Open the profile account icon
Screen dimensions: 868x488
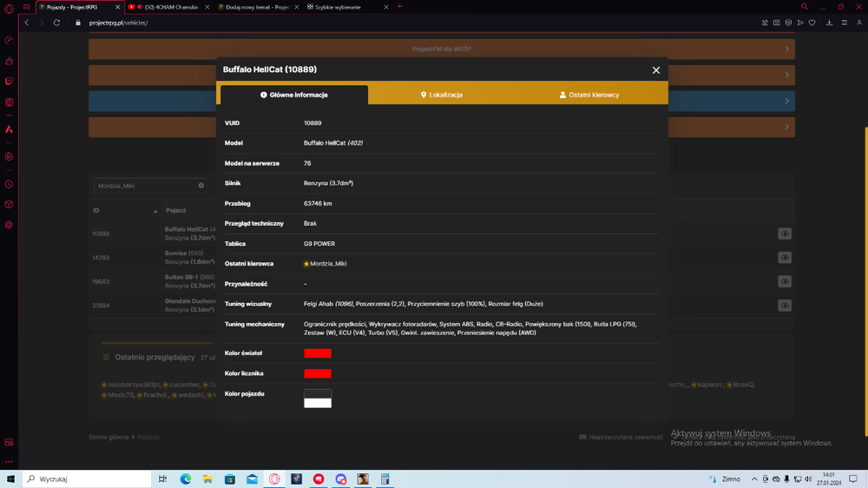859,23
